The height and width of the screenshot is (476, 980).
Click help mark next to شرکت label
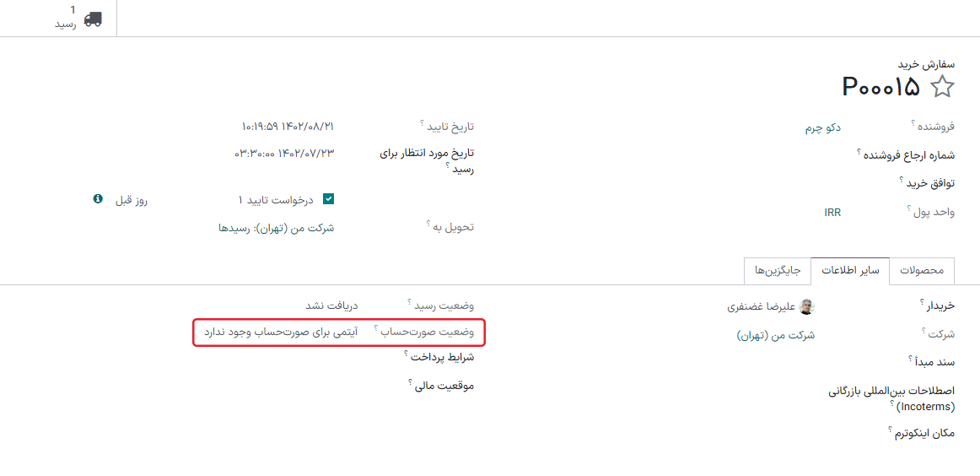pos(923,332)
